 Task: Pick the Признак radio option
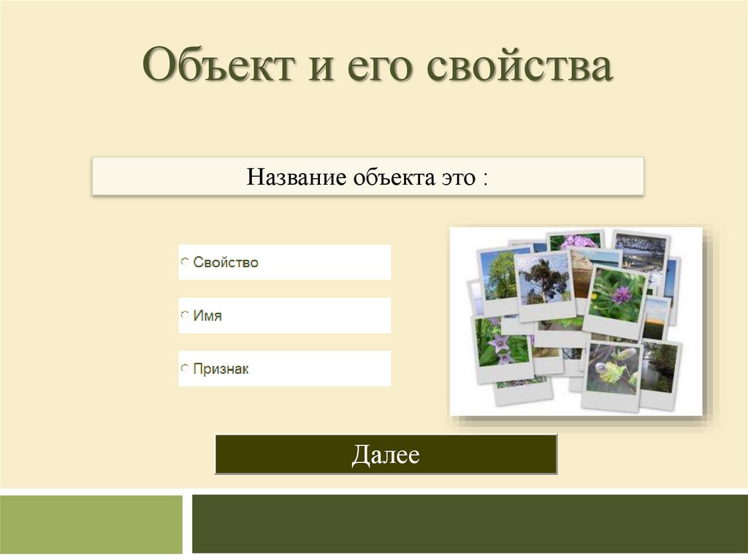click(x=185, y=368)
